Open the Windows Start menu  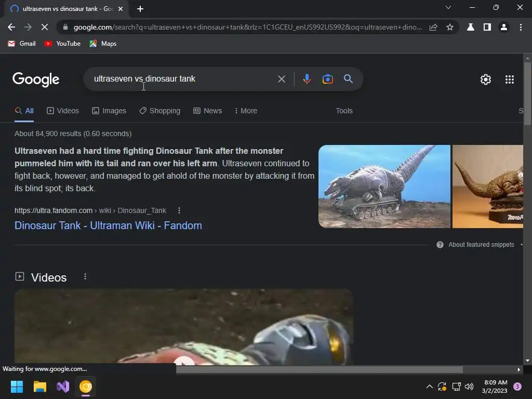point(17,387)
